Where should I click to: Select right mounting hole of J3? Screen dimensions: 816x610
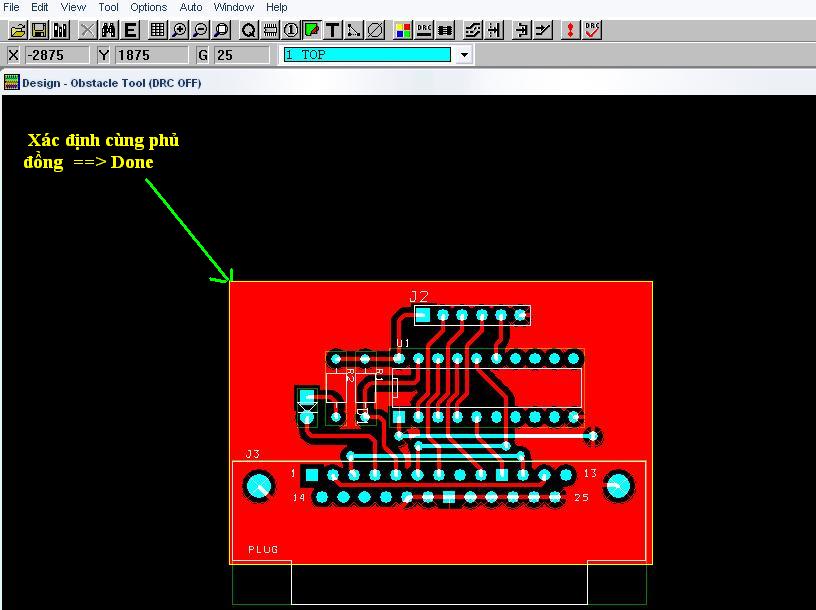[619, 486]
